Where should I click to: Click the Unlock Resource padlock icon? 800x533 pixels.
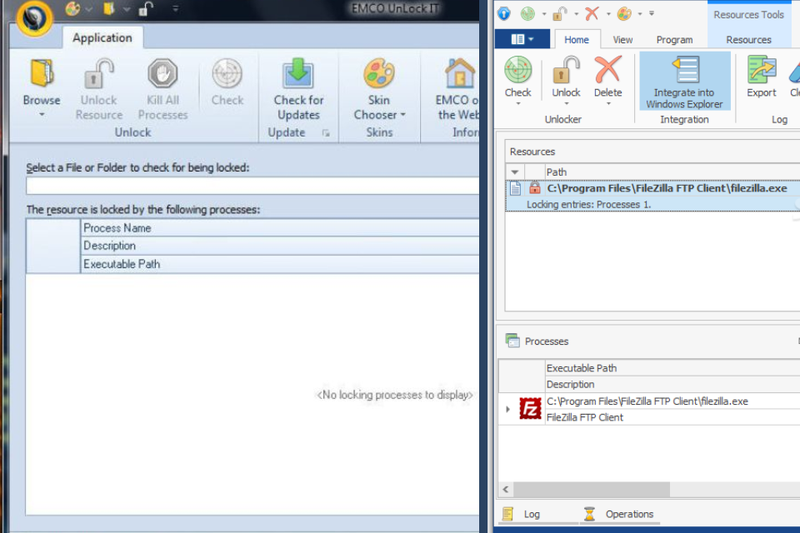click(99, 73)
